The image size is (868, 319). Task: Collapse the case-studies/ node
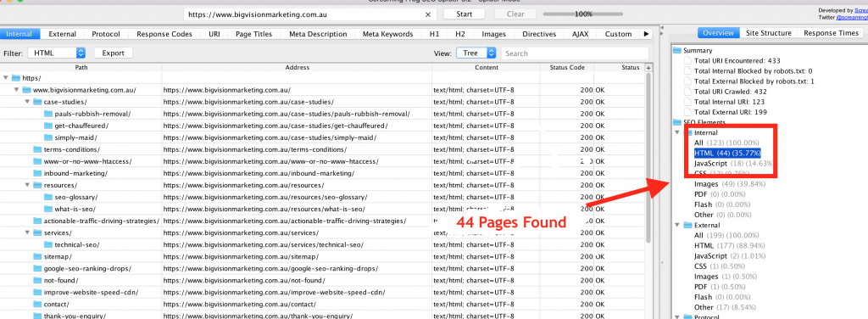click(x=28, y=102)
